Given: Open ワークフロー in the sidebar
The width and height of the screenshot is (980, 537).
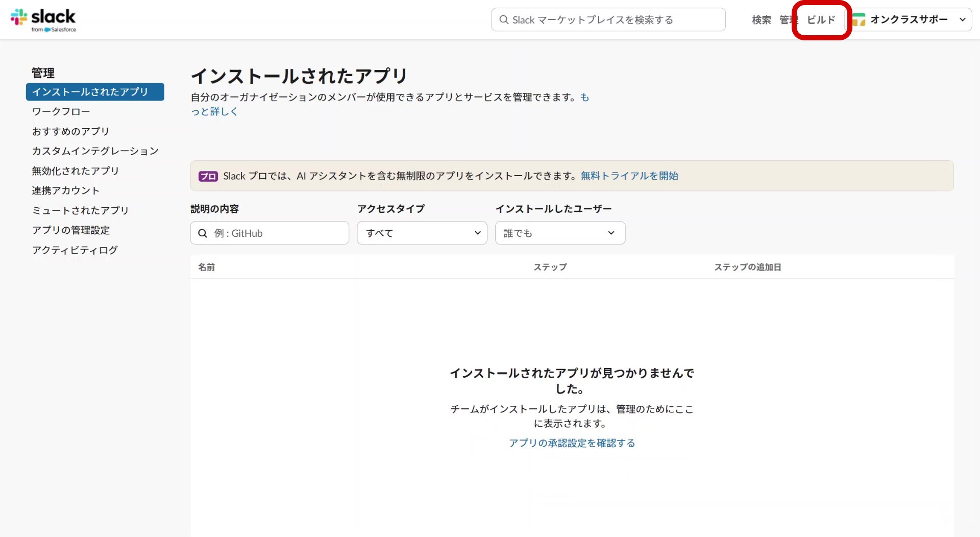Looking at the screenshot, I should coord(61,112).
